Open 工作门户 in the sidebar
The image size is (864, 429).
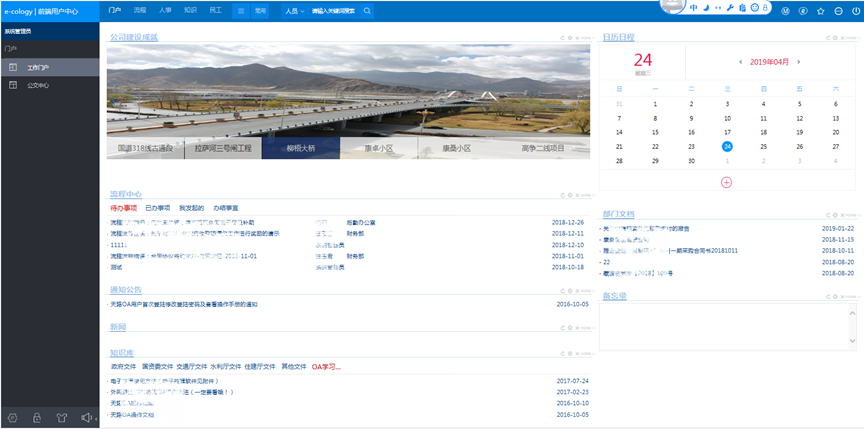tap(50, 67)
